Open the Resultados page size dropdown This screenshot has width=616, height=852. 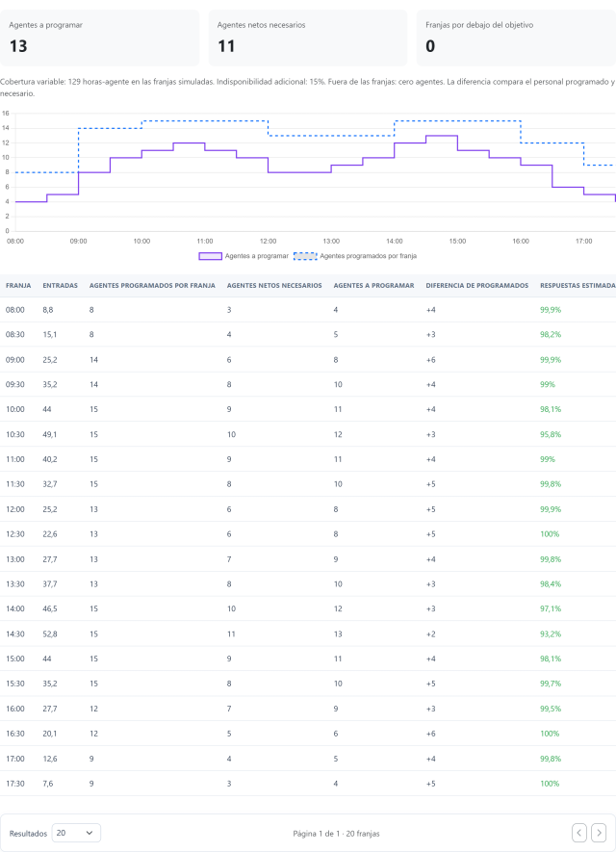point(76,833)
